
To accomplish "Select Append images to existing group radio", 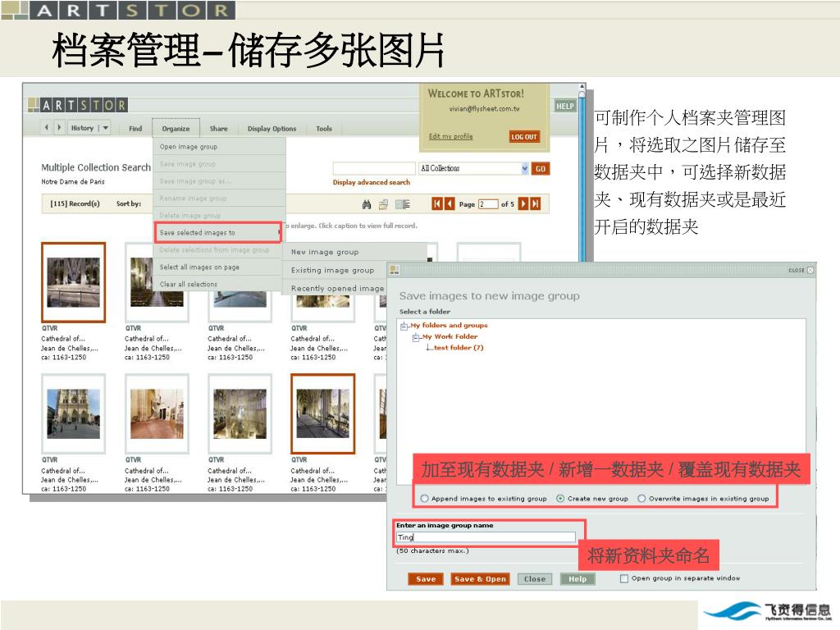I will point(424,499).
